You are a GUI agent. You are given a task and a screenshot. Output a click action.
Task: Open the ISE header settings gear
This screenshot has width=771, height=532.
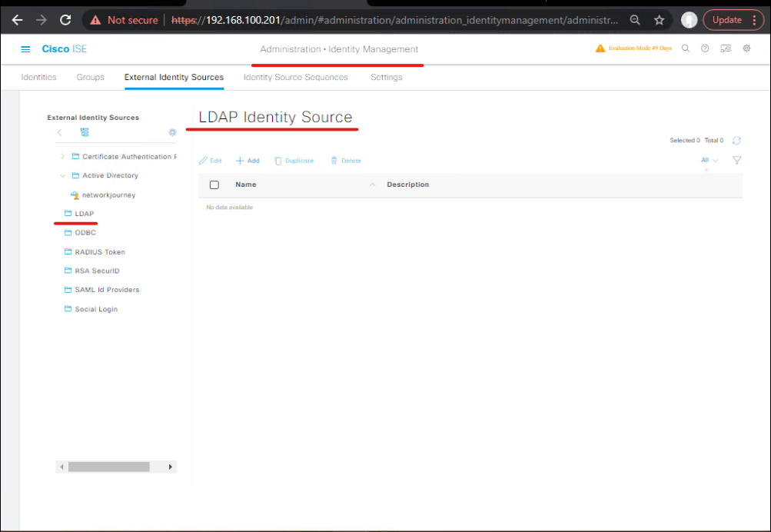click(746, 48)
